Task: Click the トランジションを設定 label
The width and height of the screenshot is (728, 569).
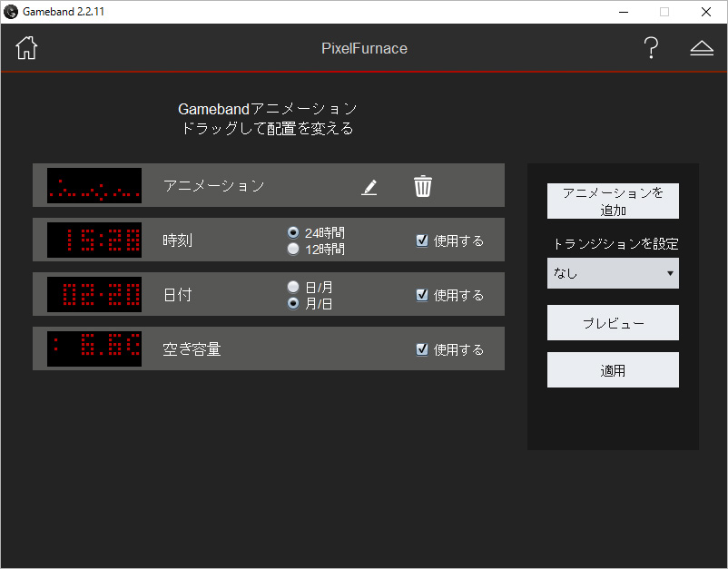Action: [615, 243]
